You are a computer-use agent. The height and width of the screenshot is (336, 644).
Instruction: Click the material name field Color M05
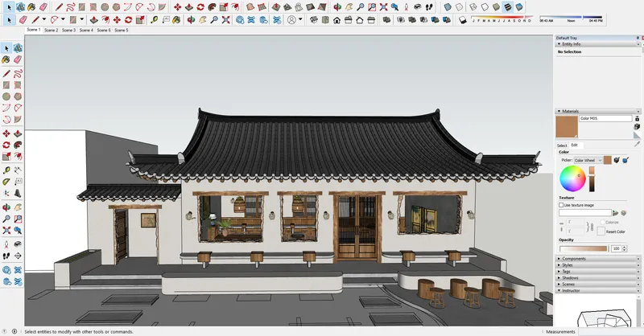point(605,118)
